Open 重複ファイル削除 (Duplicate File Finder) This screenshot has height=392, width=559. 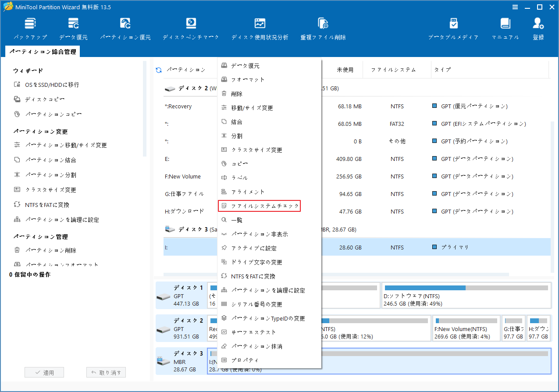pyautogui.click(x=323, y=27)
